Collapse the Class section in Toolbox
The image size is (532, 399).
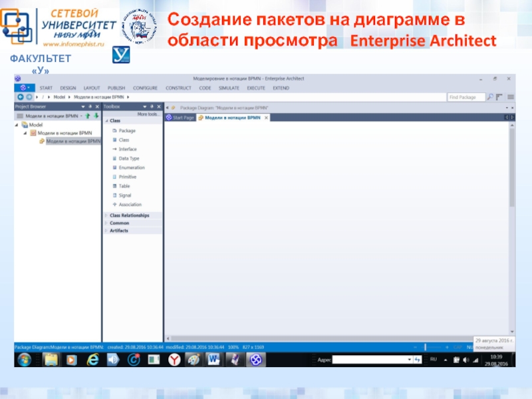106,121
